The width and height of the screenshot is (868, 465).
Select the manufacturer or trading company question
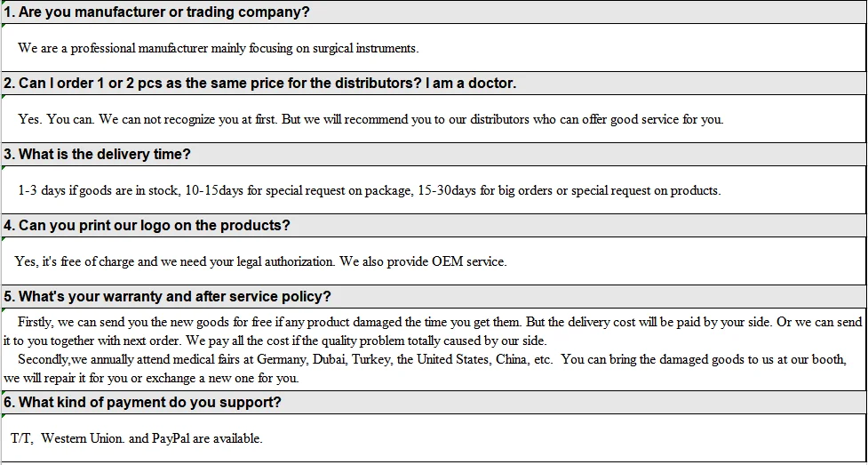157,12
